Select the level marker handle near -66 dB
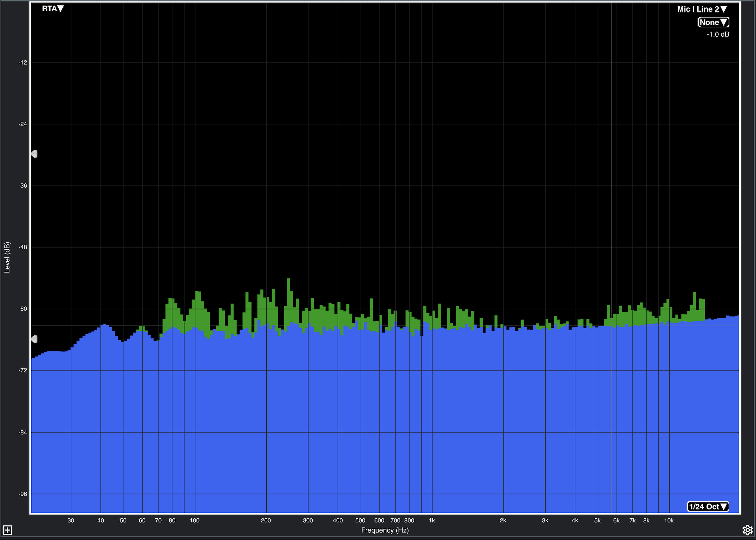 click(34, 339)
